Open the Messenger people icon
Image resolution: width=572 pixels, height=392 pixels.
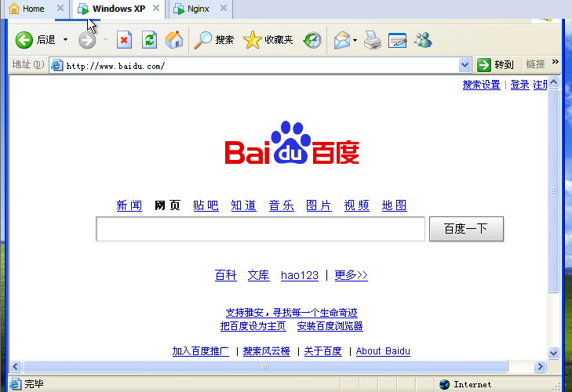[x=423, y=40]
